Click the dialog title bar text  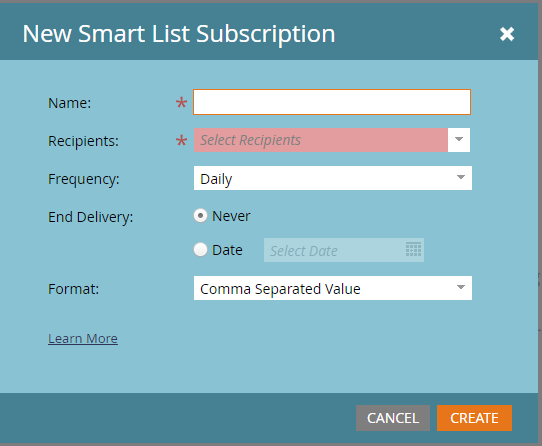point(179,34)
